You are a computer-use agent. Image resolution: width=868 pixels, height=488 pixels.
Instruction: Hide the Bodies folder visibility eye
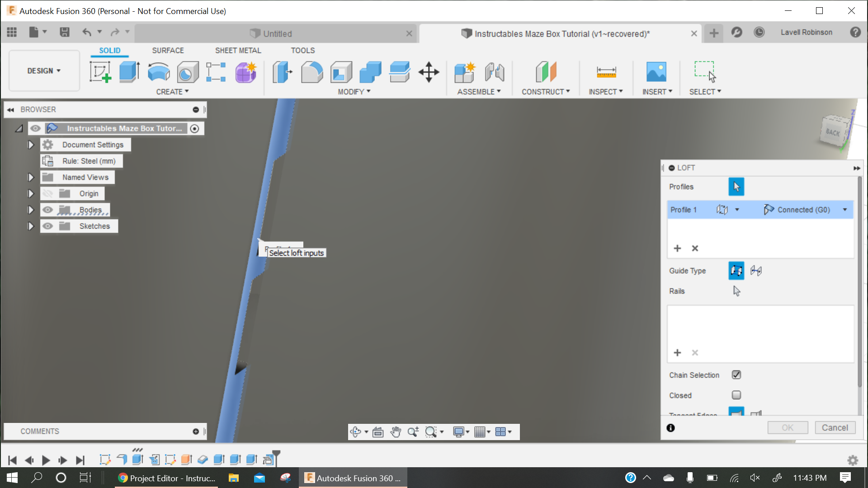coord(47,210)
